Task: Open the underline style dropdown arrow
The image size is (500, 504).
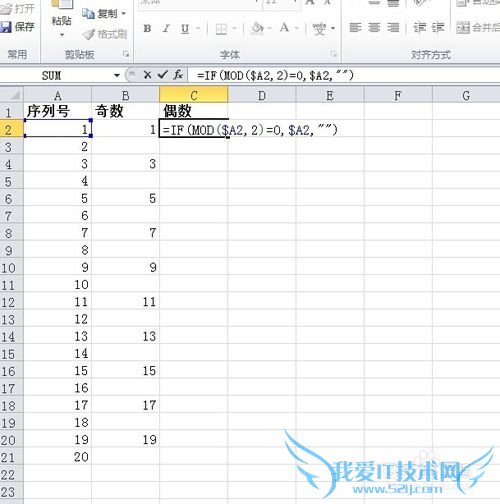Action: coord(198,28)
